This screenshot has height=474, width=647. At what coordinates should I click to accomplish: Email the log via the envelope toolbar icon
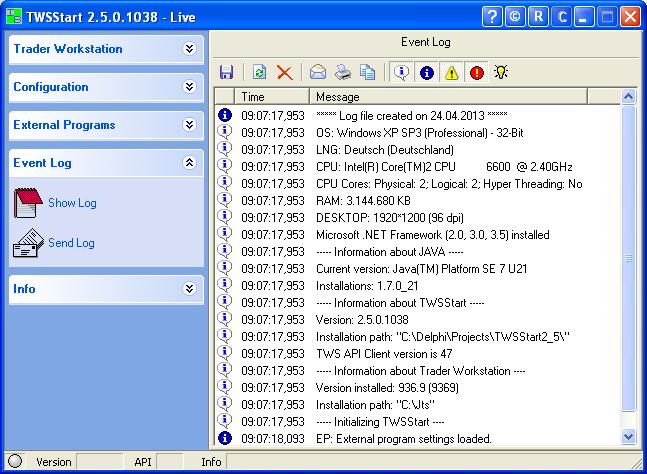318,72
